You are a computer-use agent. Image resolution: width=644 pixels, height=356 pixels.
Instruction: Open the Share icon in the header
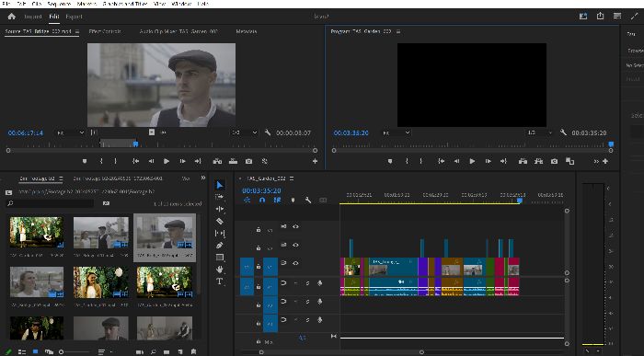point(600,16)
